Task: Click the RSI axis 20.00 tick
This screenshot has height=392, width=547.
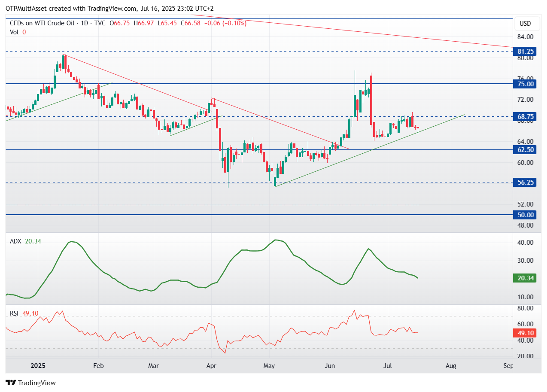Action: click(525, 356)
